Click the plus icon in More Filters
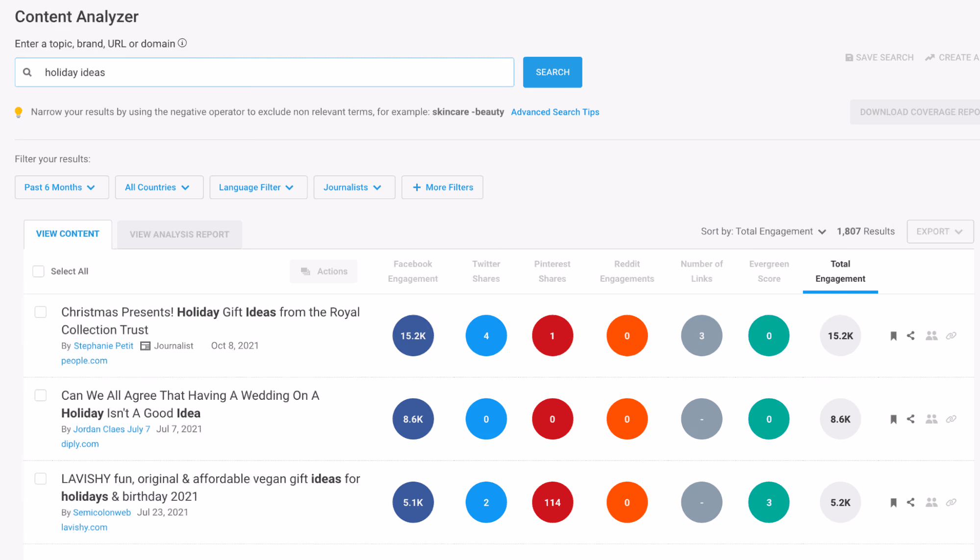 417,187
